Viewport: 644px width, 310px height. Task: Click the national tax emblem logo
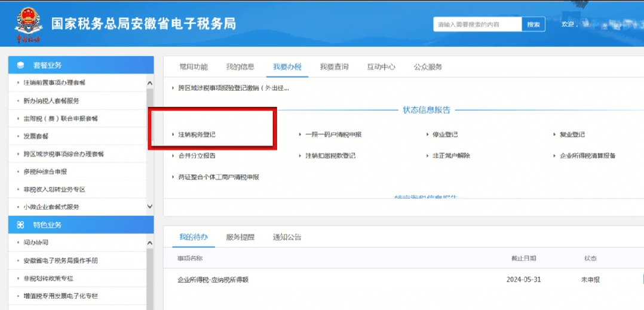coord(27,22)
